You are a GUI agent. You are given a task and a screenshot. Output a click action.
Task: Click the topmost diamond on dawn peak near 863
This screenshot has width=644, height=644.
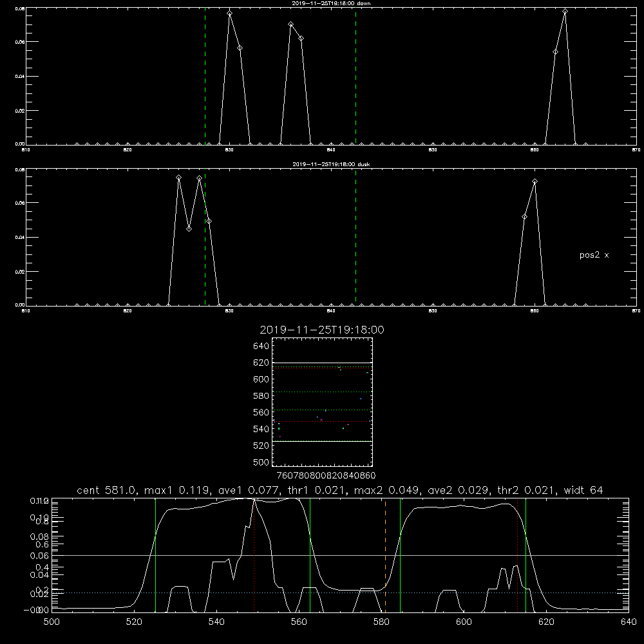pyautogui.click(x=565, y=12)
